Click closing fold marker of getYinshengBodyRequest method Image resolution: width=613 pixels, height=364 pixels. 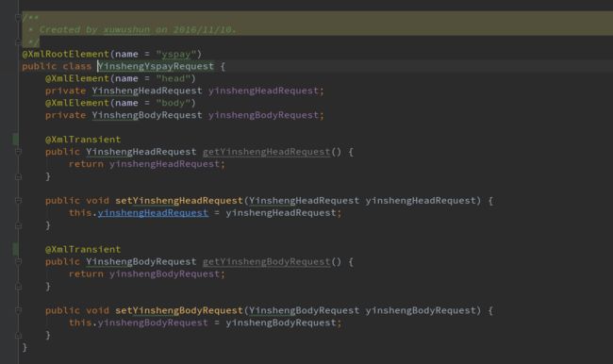click(18, 287)
